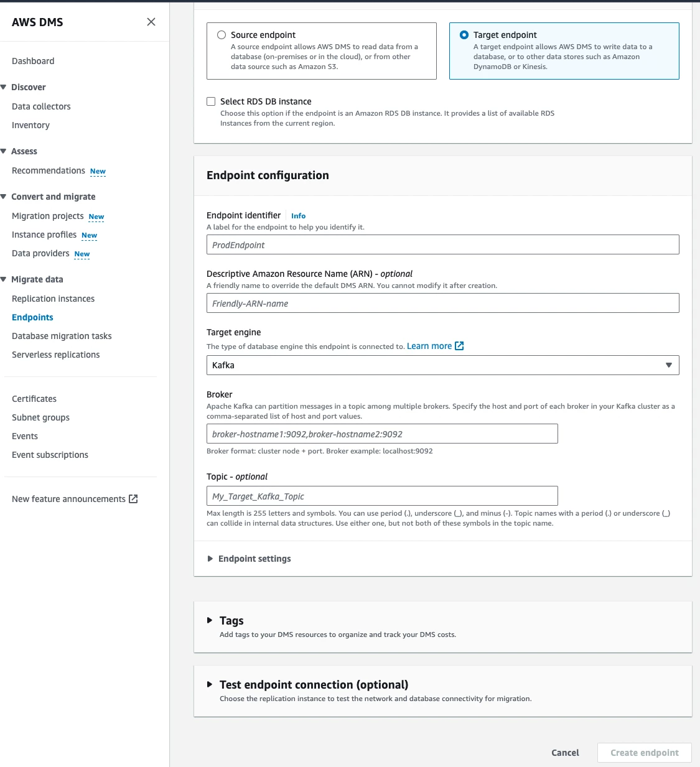
Task: Open Replication instances in sidebar
Action: 53,299
